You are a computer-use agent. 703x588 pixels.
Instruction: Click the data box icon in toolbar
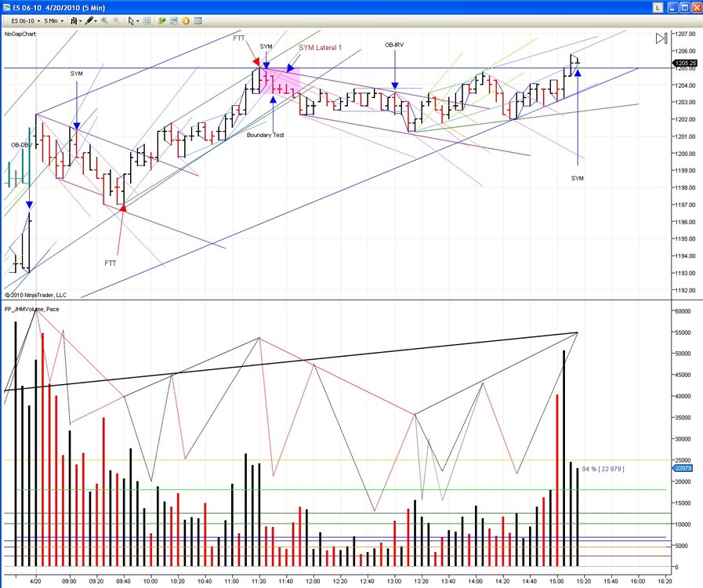tap(147, 20)
